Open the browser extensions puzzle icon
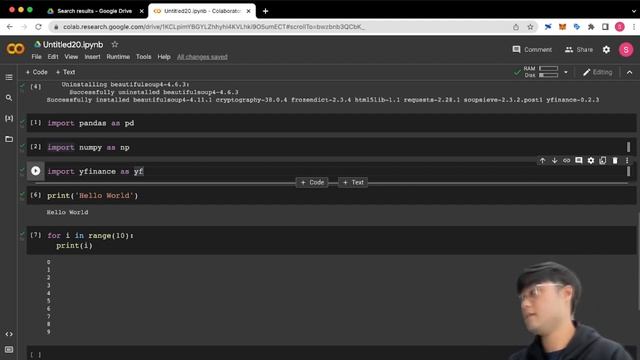This screenshot has width=640, height=360. (591, 27)
